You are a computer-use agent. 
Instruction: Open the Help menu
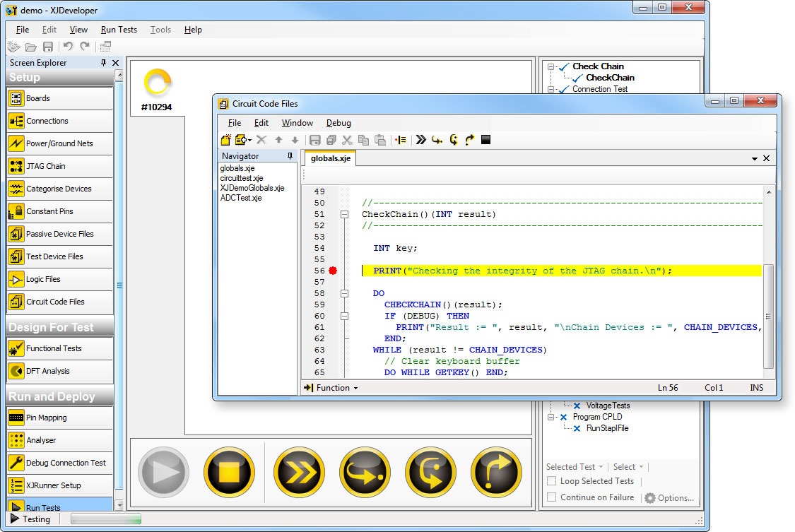click(x=193, y=30)
